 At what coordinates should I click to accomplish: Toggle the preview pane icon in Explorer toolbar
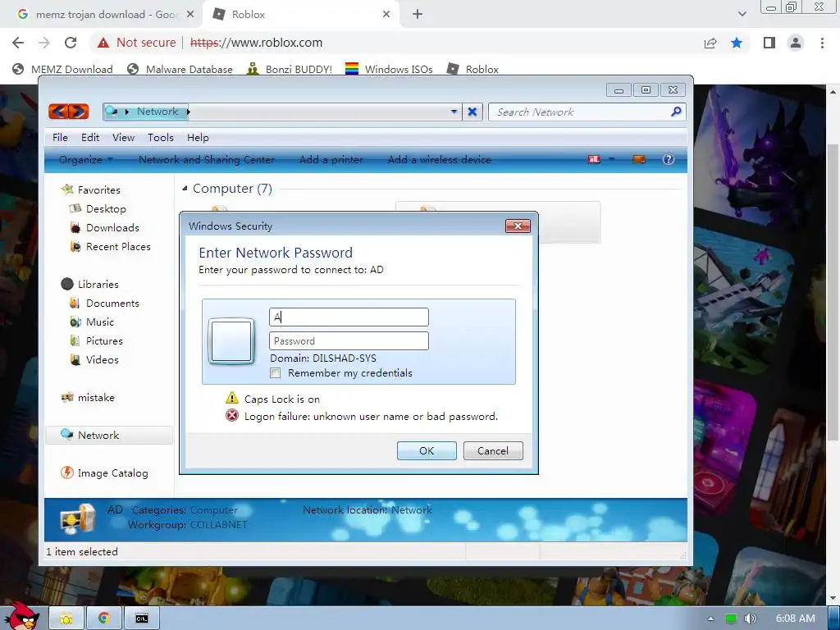coord(638,159)
